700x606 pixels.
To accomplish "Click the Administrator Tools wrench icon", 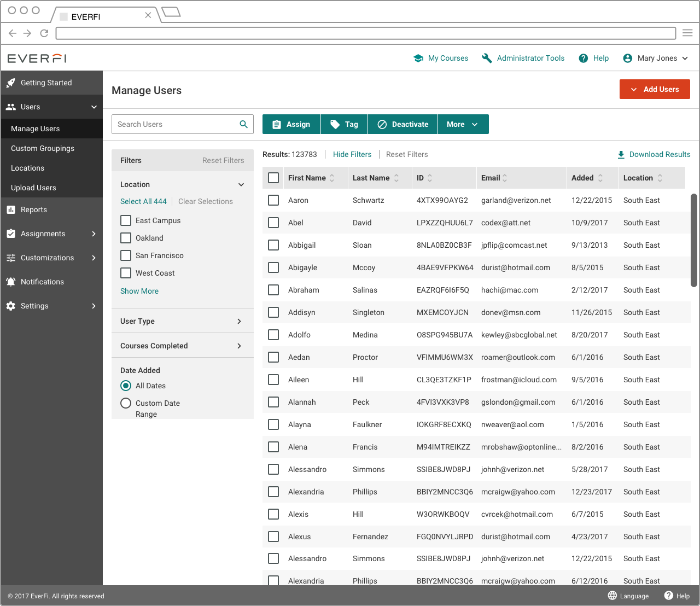I will click(487, 59).
